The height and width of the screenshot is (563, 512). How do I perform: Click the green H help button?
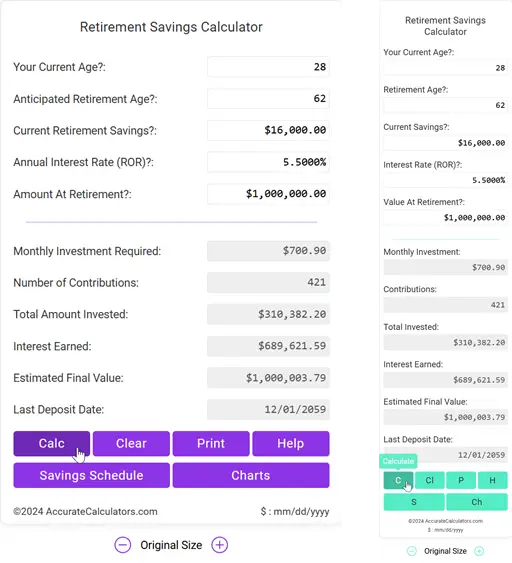493,480
